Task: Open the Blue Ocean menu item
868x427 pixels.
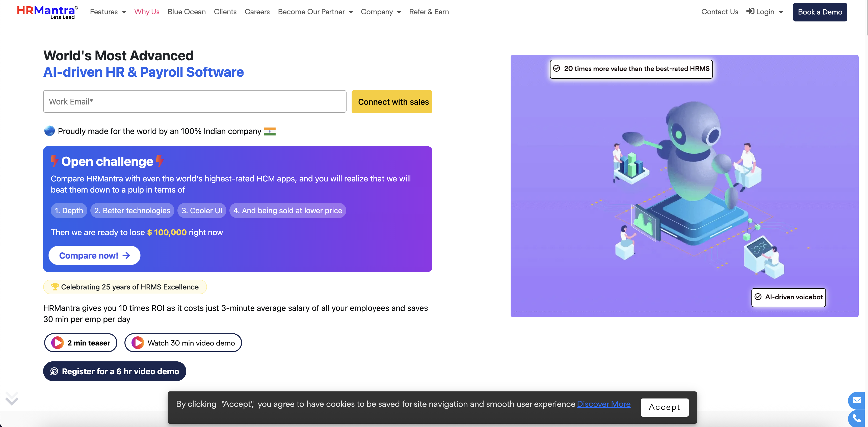Action: 186,12
